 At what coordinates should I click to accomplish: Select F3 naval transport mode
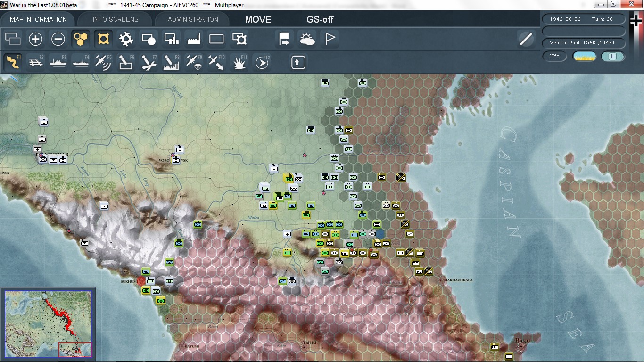(58, 62)
